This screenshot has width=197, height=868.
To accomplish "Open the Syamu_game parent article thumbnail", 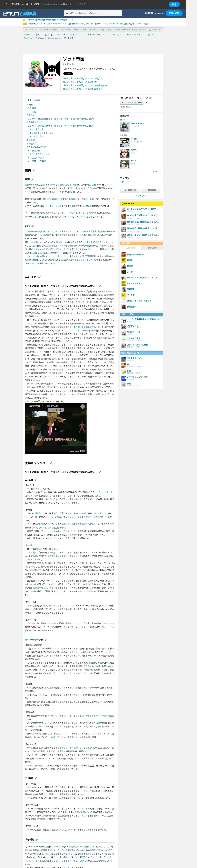I will [x=124, y=127].
